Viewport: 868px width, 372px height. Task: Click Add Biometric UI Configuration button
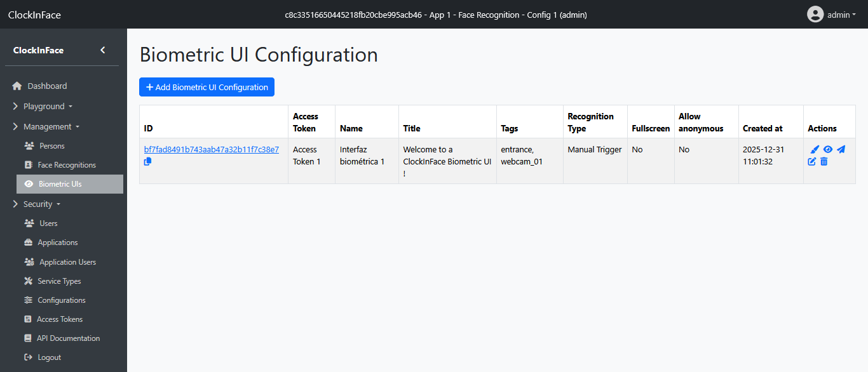click(207, 87)
